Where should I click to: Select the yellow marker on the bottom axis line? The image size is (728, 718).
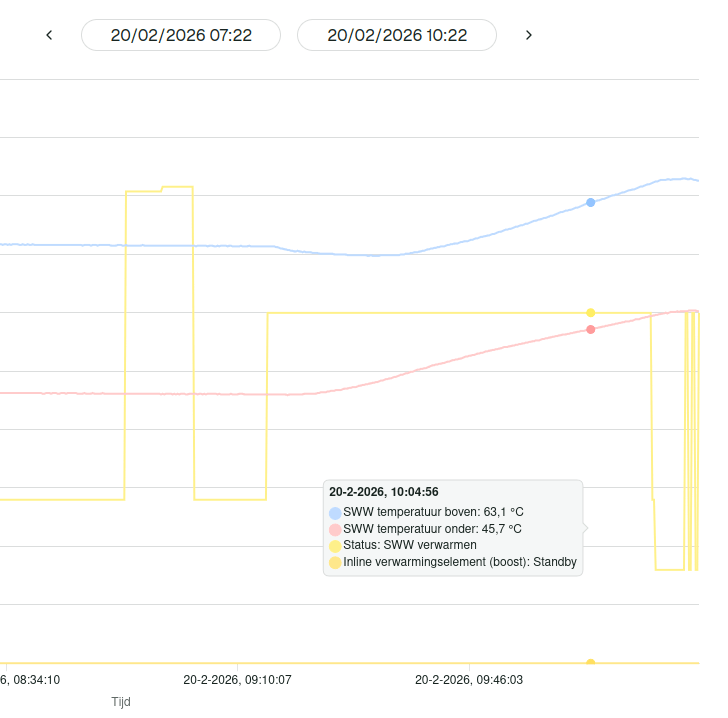click(591, 663)
